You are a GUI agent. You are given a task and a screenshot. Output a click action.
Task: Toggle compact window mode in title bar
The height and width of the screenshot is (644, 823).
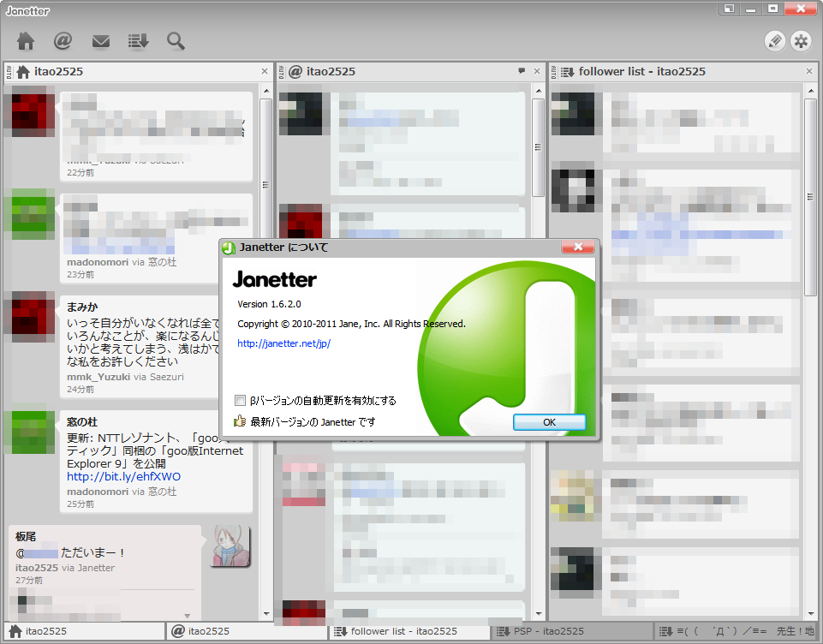729,9
